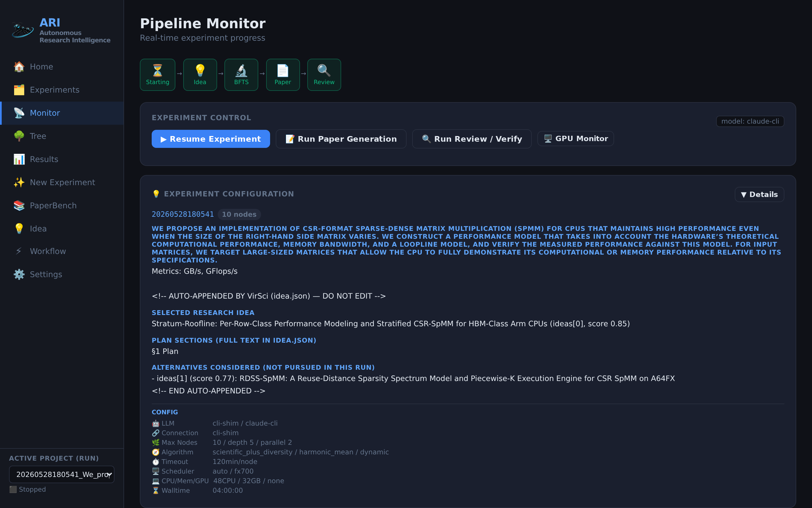Open Experiments in the sidebar
812x508 pixels.
(x=62, y=90)
